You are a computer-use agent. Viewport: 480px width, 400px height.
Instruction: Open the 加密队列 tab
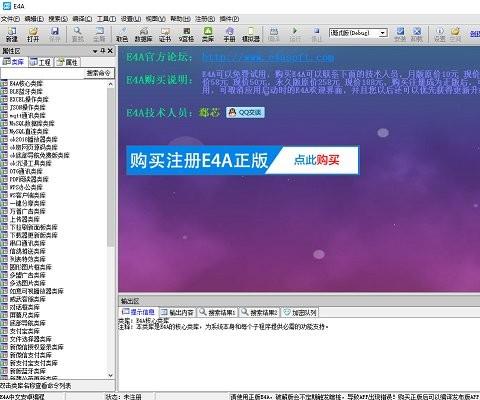[300, 312]
